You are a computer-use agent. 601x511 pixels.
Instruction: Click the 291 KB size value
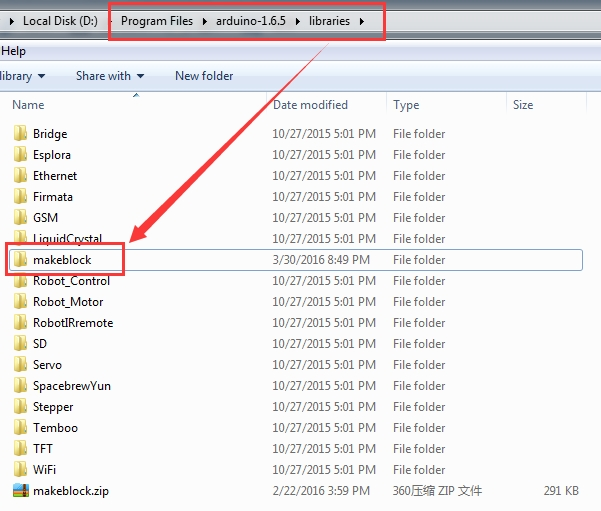coord(561,491)
